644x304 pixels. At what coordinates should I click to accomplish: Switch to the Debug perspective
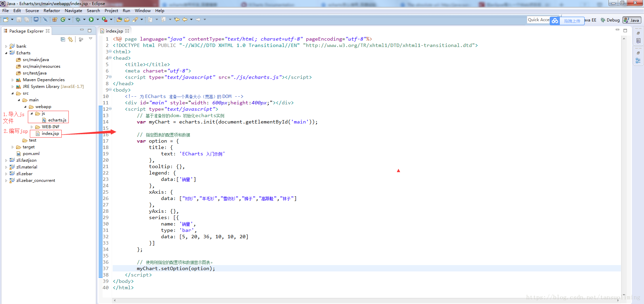click(610, 20)
